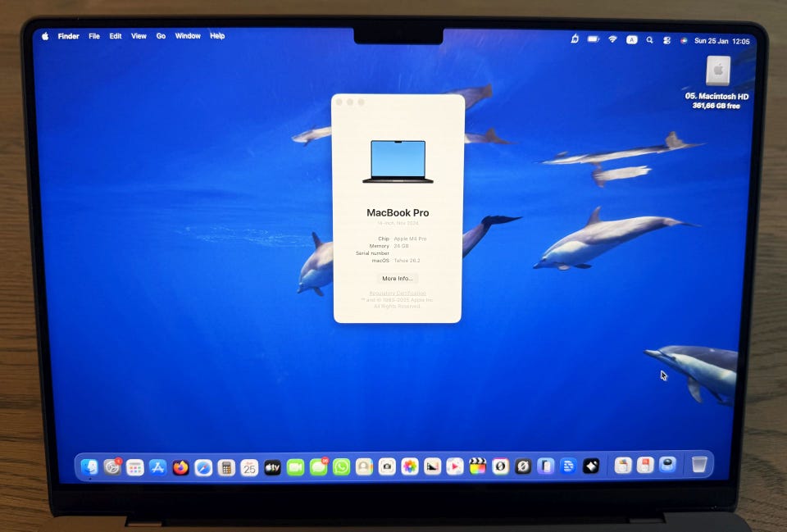Open the Finder menu

pos(68,36)
